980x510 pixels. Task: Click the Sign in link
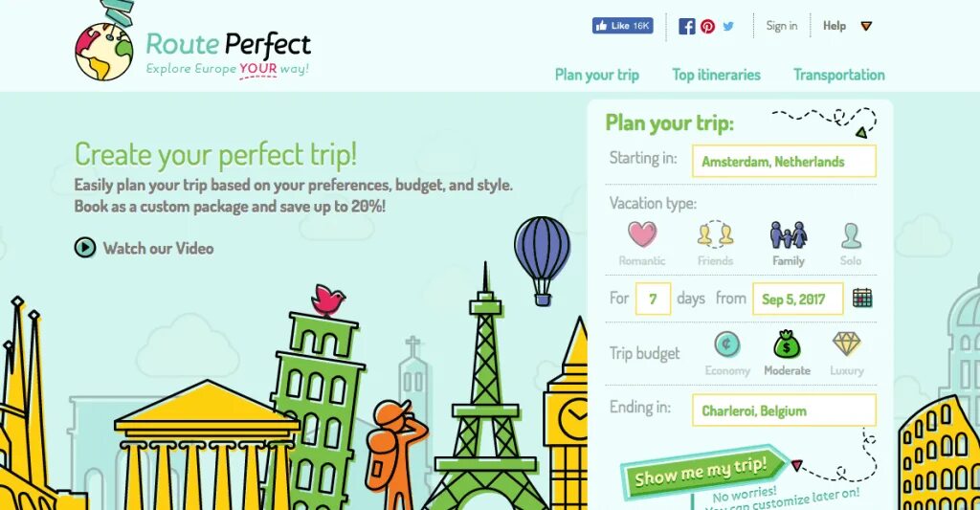click(782, 26)
